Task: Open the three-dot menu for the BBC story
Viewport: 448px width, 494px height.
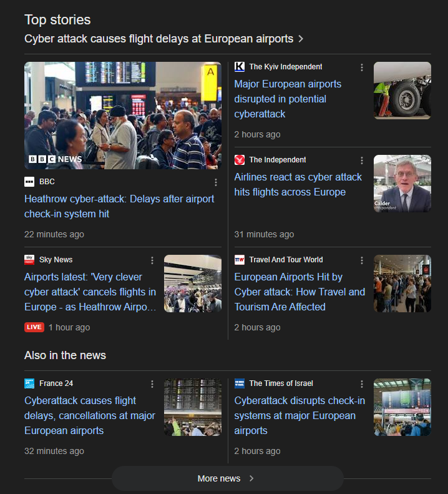Action: 216,182
